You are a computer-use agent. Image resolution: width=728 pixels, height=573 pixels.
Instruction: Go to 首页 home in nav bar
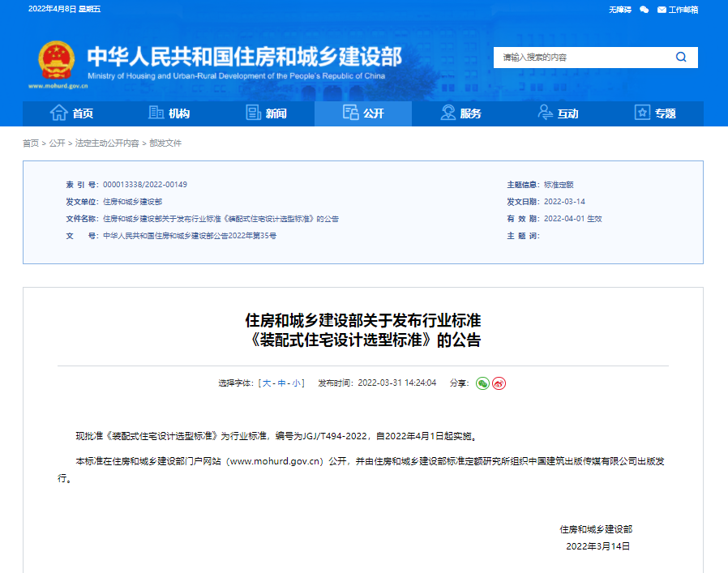71,113
